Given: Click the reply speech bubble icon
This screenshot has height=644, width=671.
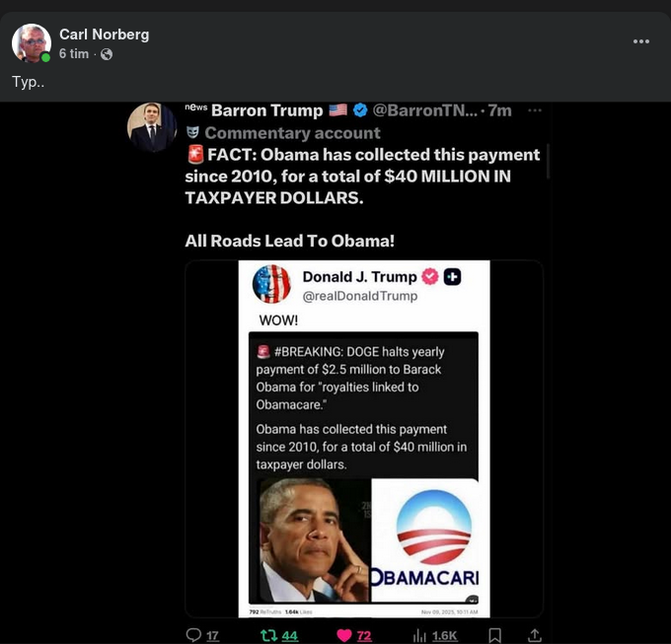Looking at the screenshot, I should coord(194,635).
